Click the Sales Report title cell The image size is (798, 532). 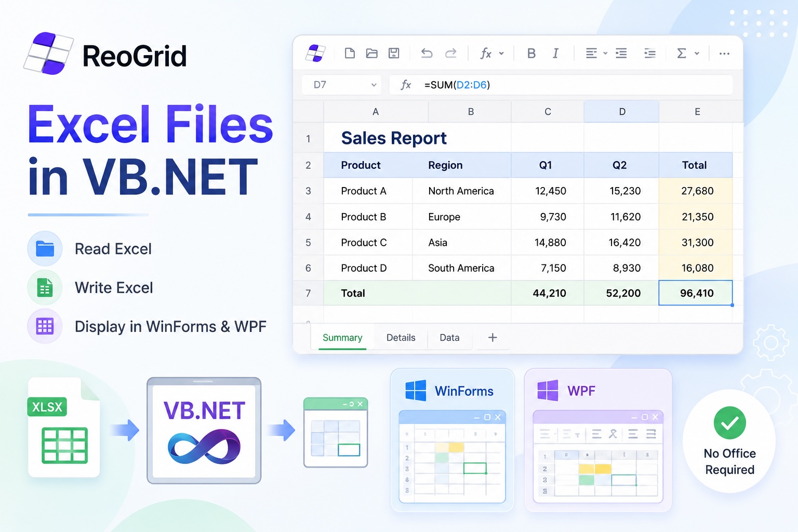pos(394,138)
